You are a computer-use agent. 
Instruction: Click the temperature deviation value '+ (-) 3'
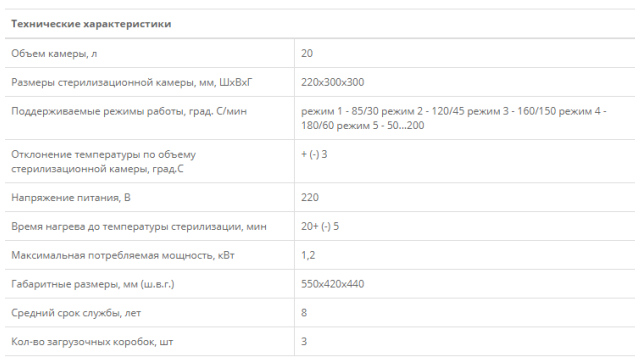314,154
